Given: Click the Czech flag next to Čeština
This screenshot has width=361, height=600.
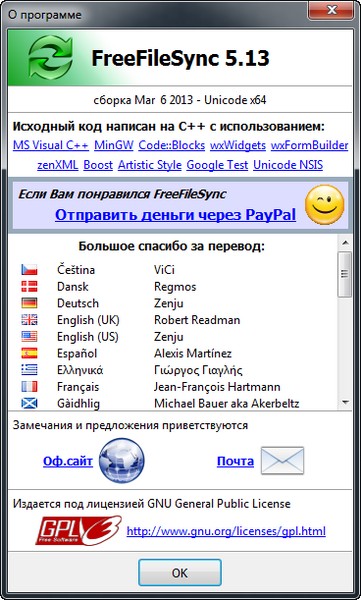Looking at the screenshot, I should pos(29,270).
